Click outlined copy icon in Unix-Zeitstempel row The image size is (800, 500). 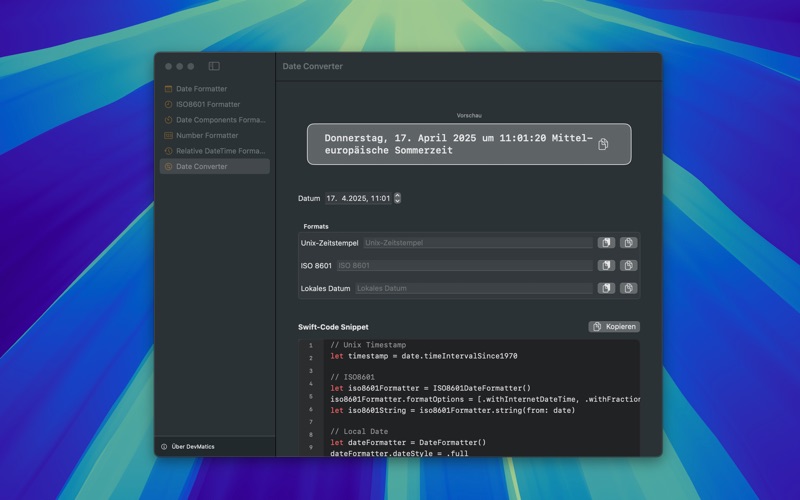coord(629,243)
